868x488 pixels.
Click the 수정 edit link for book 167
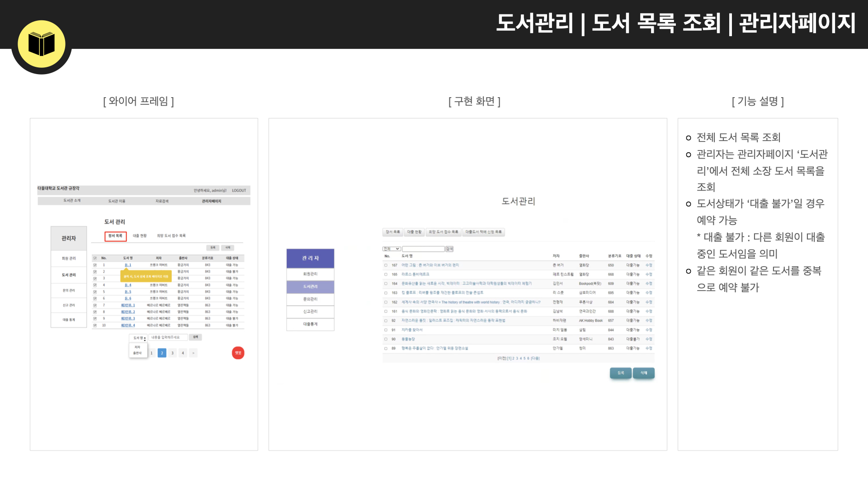click(649, 265)
